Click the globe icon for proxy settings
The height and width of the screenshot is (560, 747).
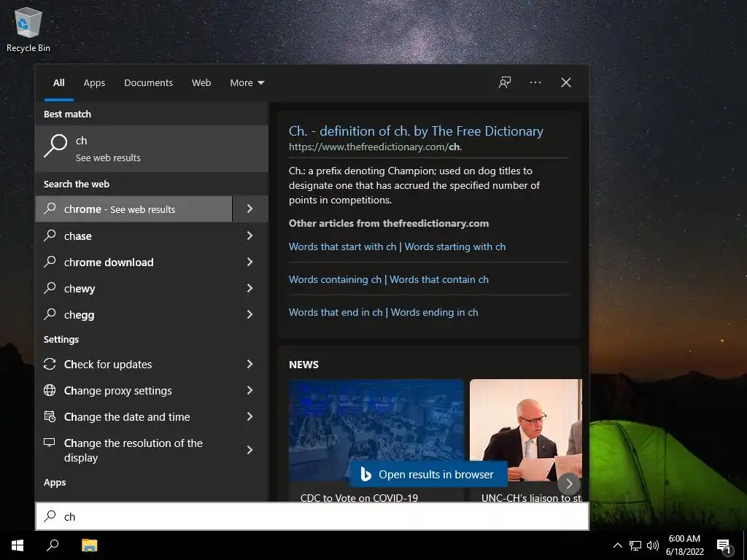point(50,390)
